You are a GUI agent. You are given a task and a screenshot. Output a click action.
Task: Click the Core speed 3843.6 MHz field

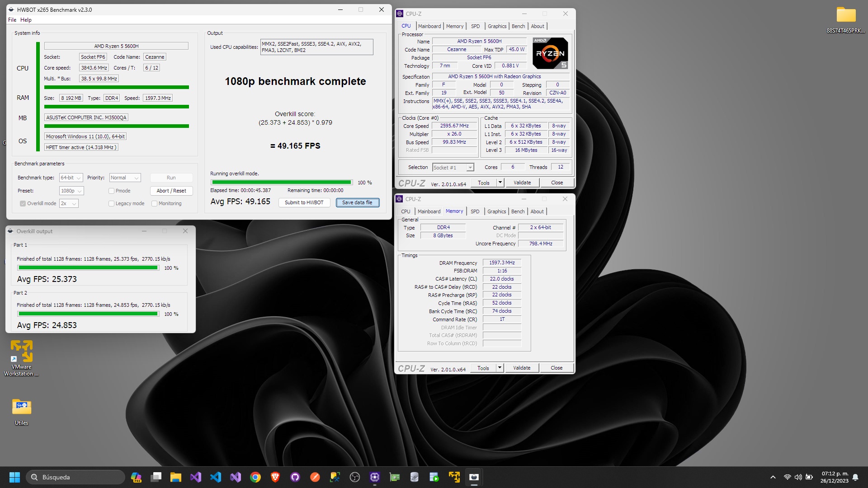(x=94, y=68)
